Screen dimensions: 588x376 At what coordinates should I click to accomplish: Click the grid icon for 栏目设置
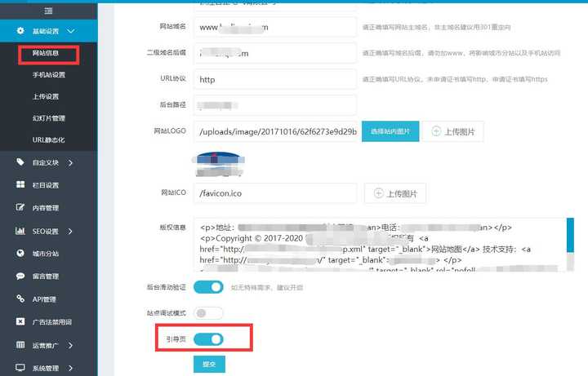click(x=20, y=184)
